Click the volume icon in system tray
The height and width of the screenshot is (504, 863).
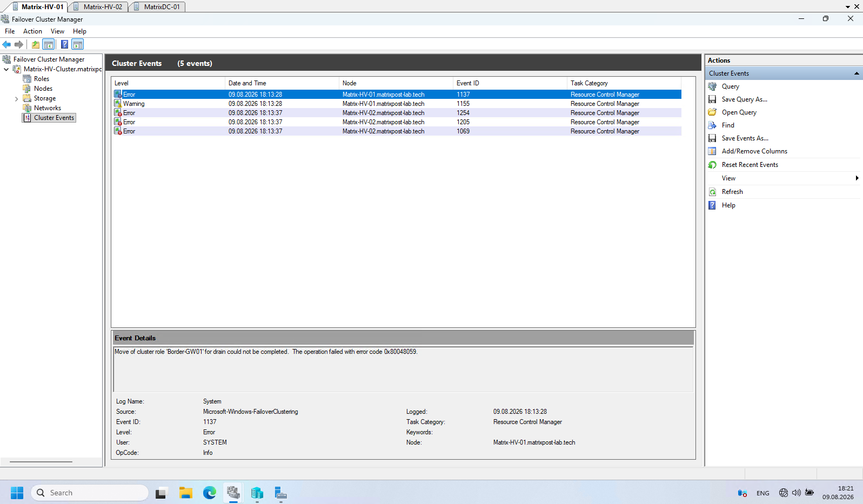(796, 493)
